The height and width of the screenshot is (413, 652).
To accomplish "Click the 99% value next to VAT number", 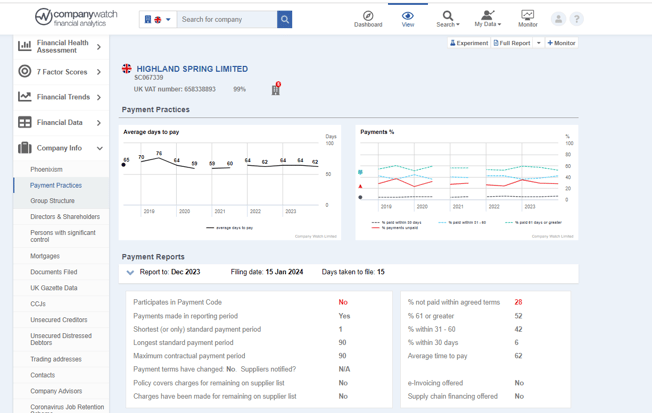I will (240, 89).
